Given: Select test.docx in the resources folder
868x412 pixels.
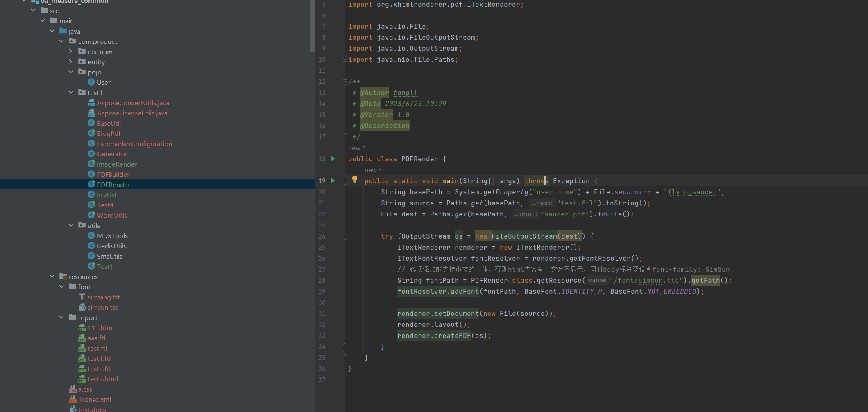Looking at the screenshot, I should click(x=92, y=409).
